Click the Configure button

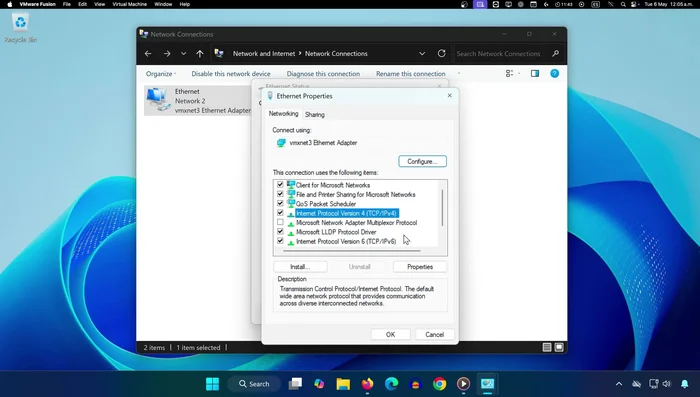click(x=422, y=161)
